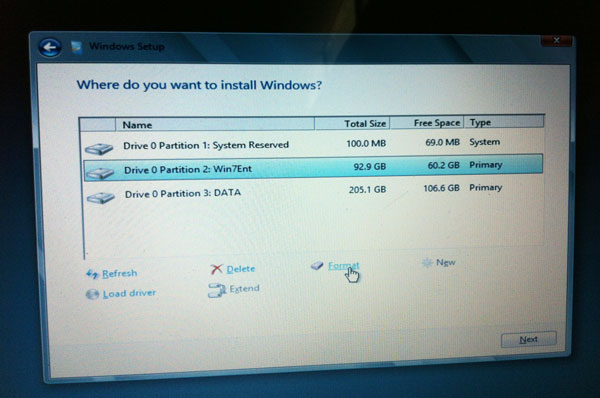The image size is (600, 398).
Task: Click the 60.2 GB free space cell
Action: [x=443, y=165]
